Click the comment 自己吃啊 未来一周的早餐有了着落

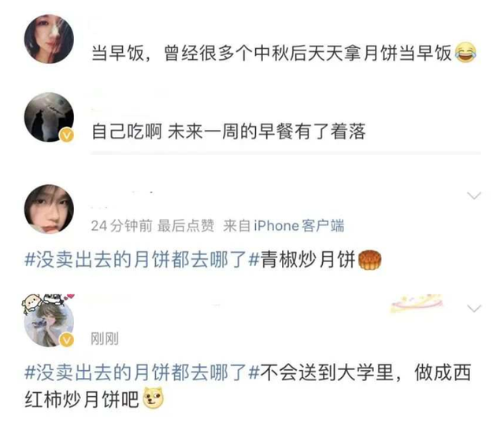(228, 131)
